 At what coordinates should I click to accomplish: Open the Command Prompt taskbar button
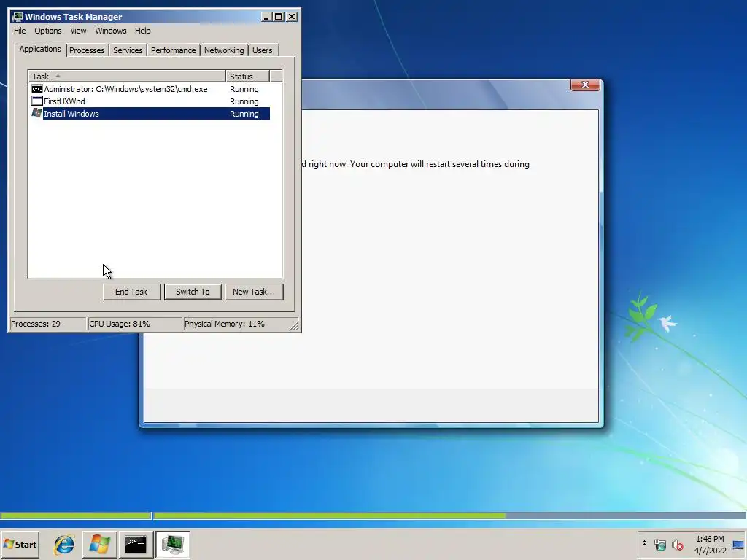pos(136,544)
